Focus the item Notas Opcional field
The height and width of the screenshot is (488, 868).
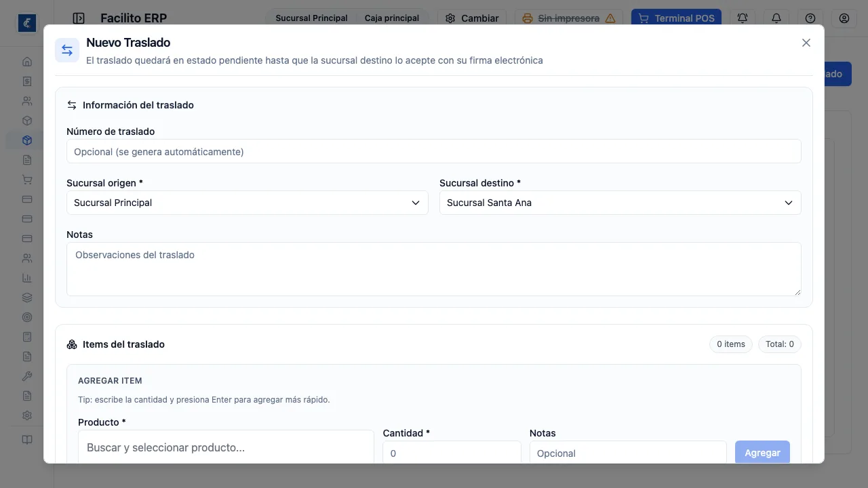pos(628,453)
